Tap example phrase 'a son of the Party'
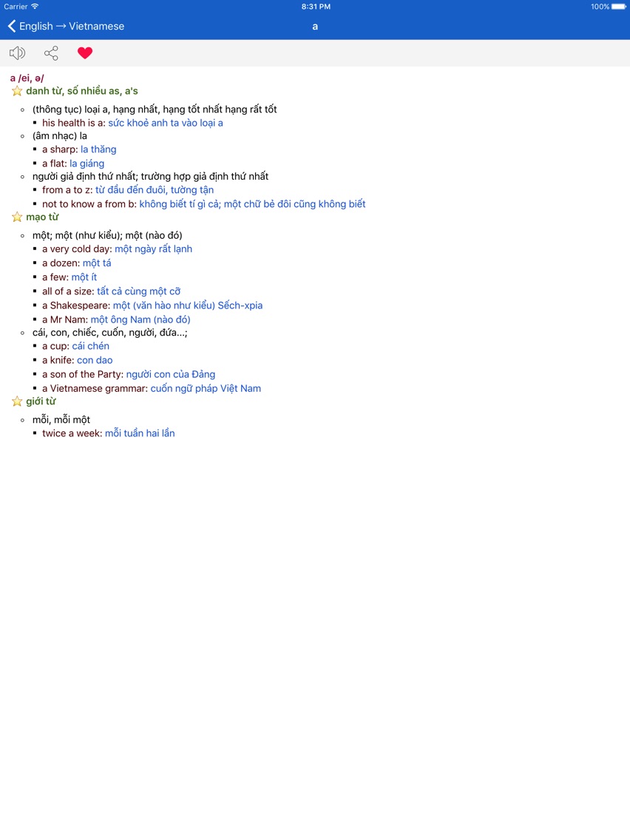The height and width of the screenshot is (840, 630). click(83, 374)
